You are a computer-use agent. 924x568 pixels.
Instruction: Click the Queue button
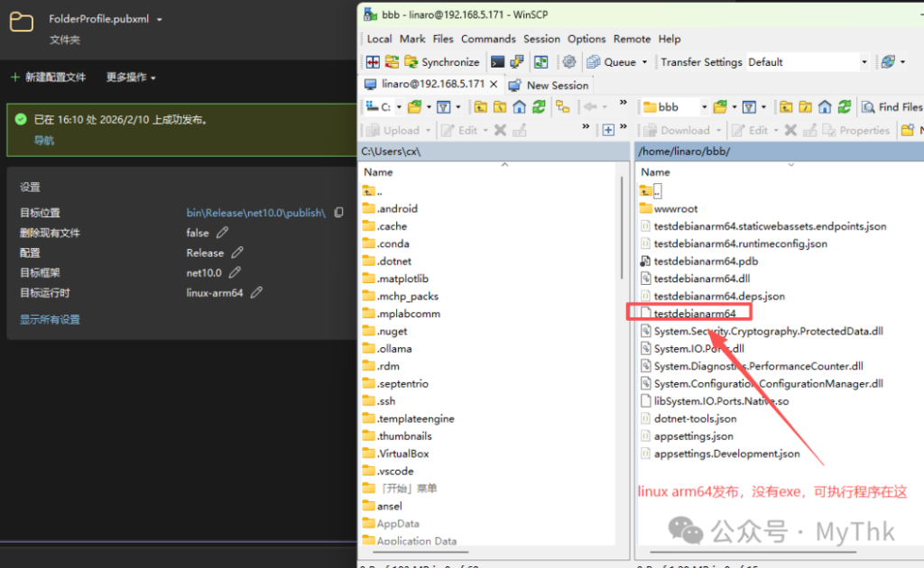(x=612, y=62)
